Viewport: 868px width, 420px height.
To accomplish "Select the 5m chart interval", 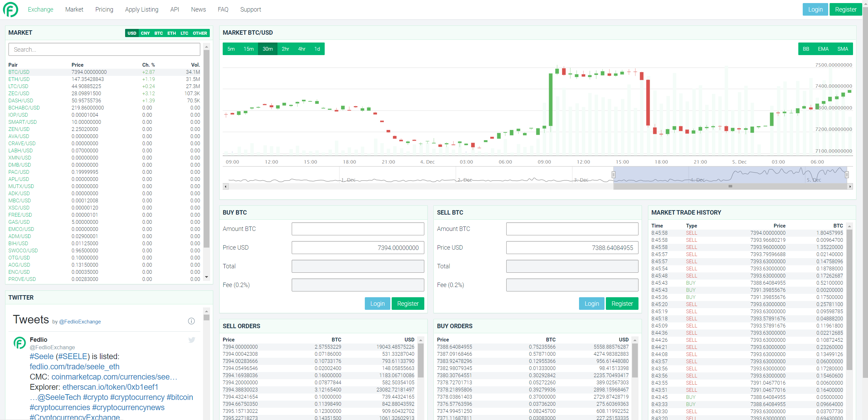I will click(x=231, y=49).
